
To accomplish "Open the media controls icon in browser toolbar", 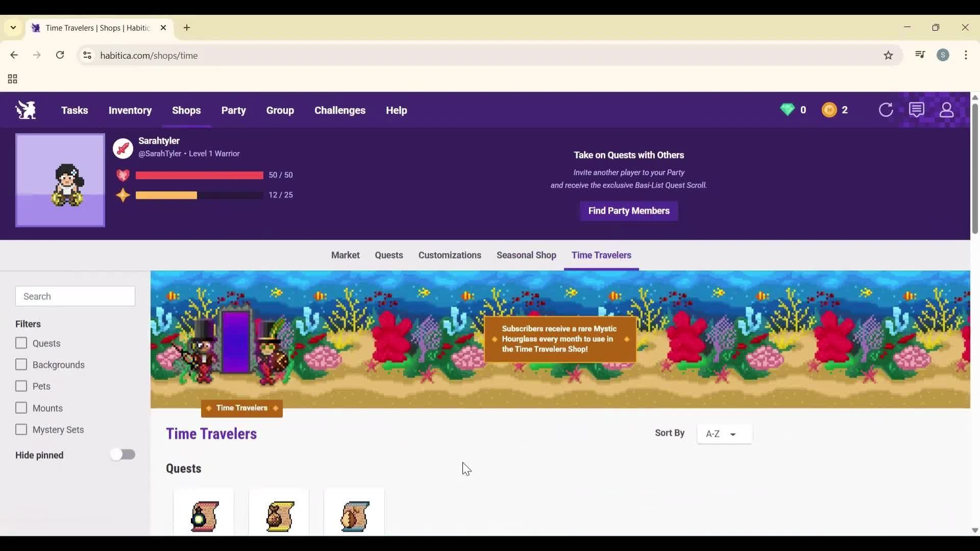I will [x=920, y=55].
